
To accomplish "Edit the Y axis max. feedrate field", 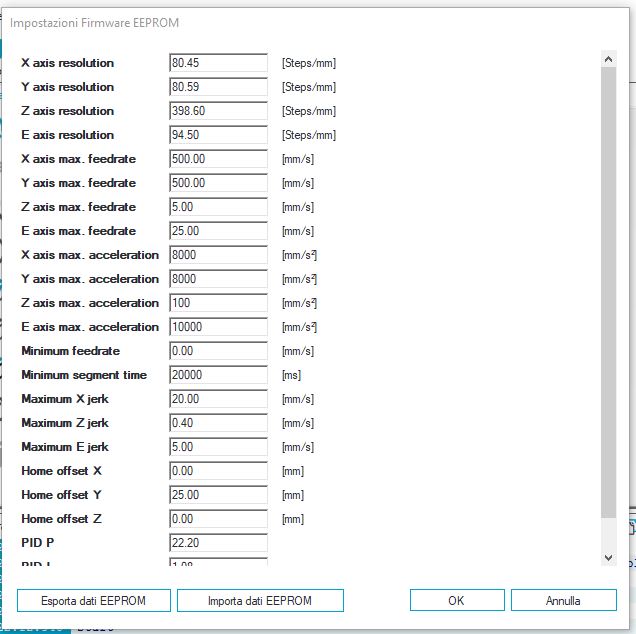I will click(x=218, y=183).
